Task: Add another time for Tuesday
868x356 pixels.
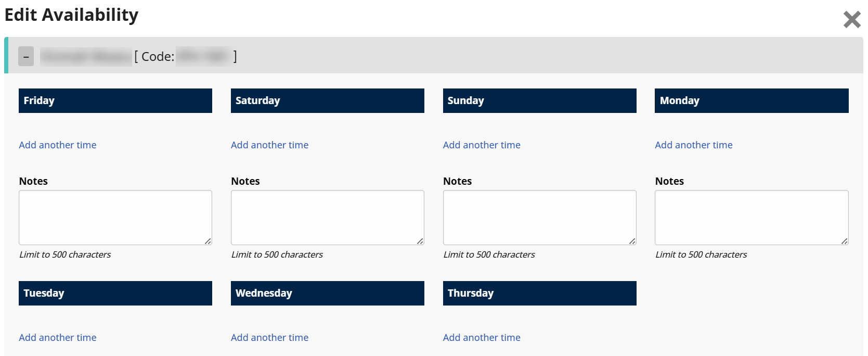Action: (58, 338)
